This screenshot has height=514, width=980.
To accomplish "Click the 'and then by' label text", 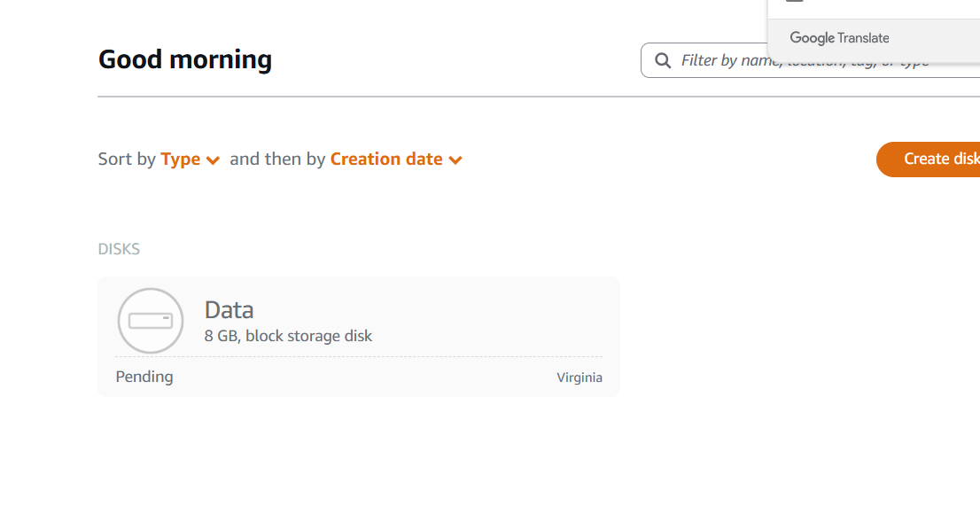I will click(277, 160).
